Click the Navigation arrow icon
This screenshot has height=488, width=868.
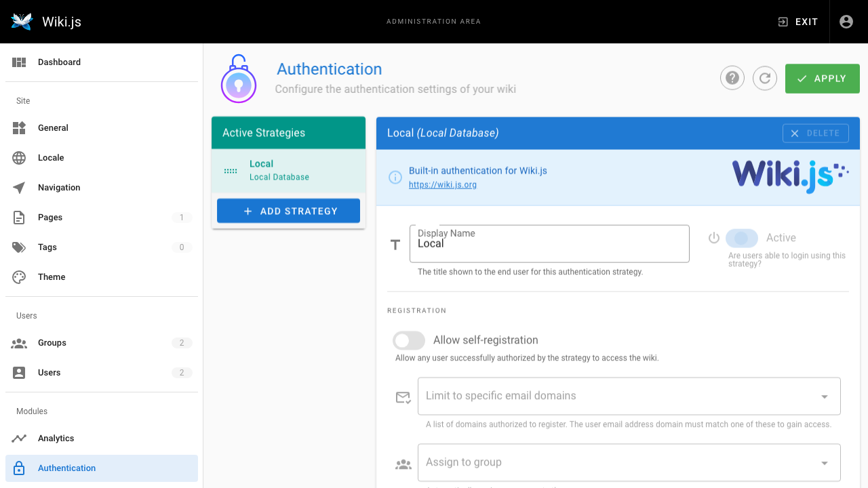pos(19,188)
